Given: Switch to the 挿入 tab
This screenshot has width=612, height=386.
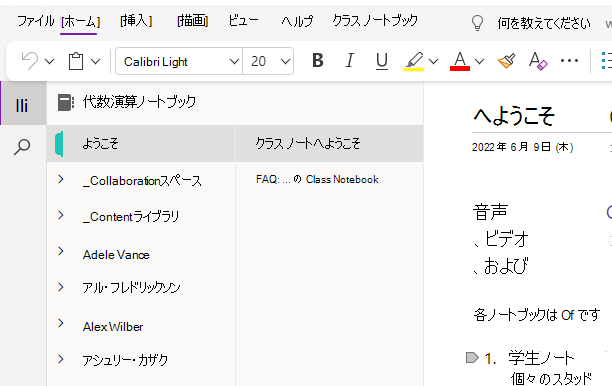Looking at the screenshot, I should pos(136,20).
